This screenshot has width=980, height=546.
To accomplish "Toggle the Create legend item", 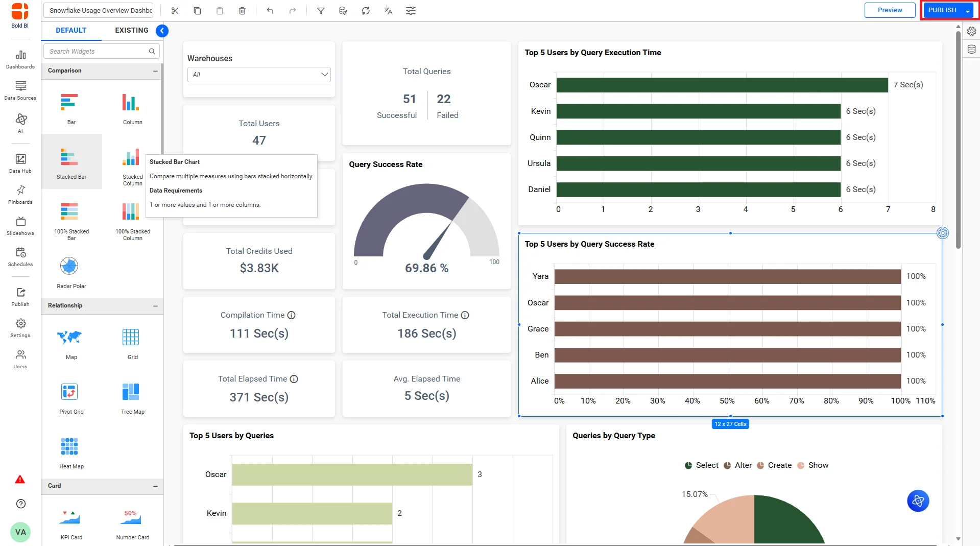I will click(x=774, y=465).
